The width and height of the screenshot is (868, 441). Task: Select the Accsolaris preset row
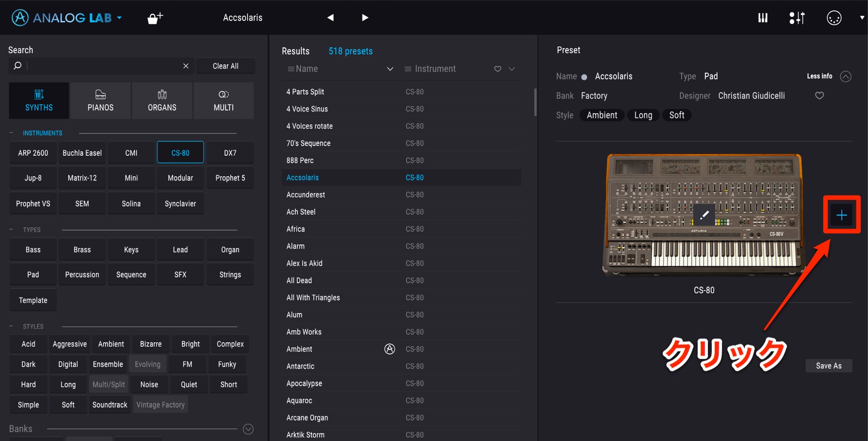(401, 178)
